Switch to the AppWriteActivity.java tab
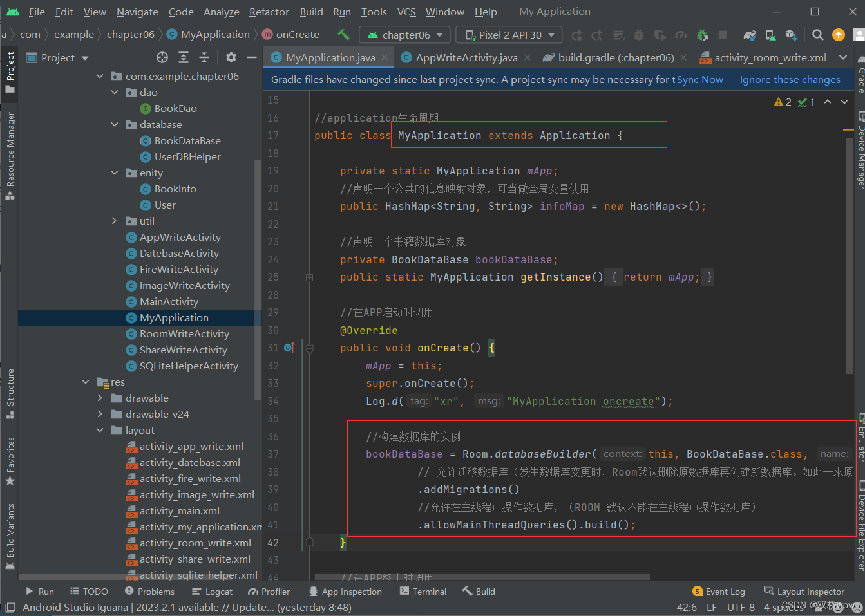Image resolution: width=865 pixels, height=616 pixels. coord(461,57)
